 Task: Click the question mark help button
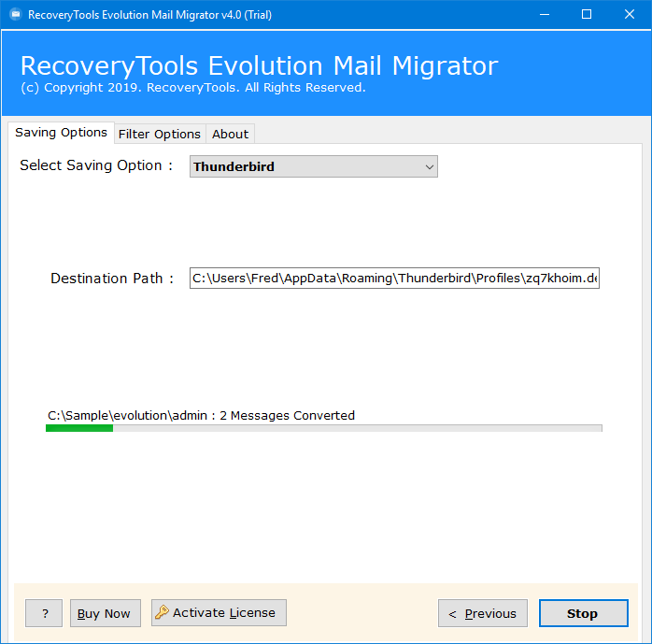click(x=44, y=613)
